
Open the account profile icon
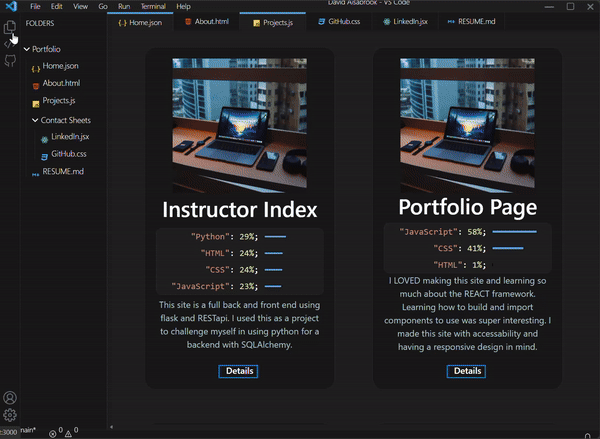click(x=10, y=398)
